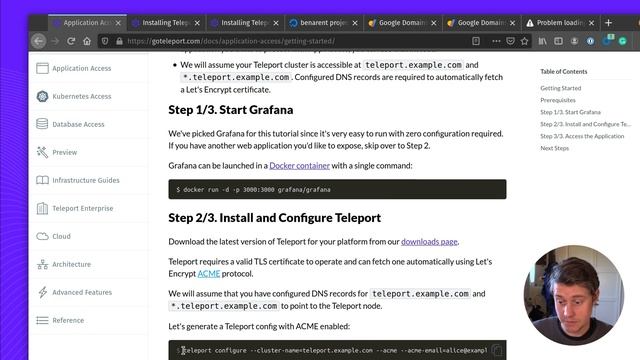640x360 pixels.
Task: Open the Firefox account icon
Action: click(574, 41)
